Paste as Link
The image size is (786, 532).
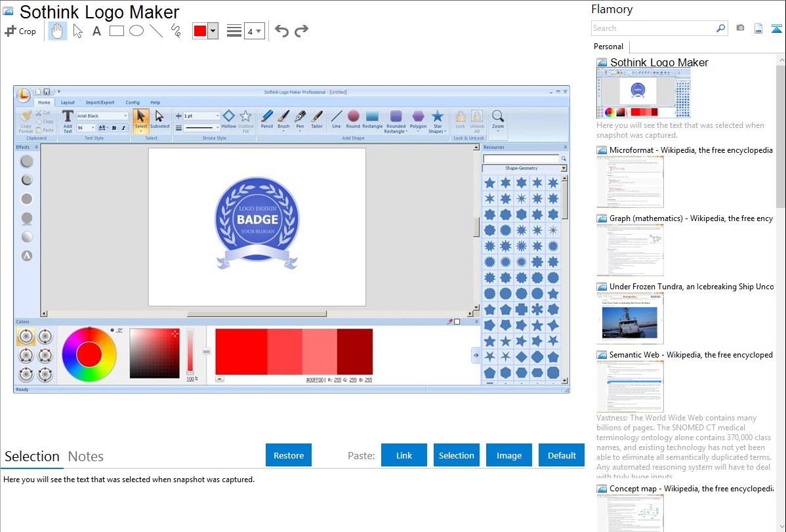[x=404, y=455]
